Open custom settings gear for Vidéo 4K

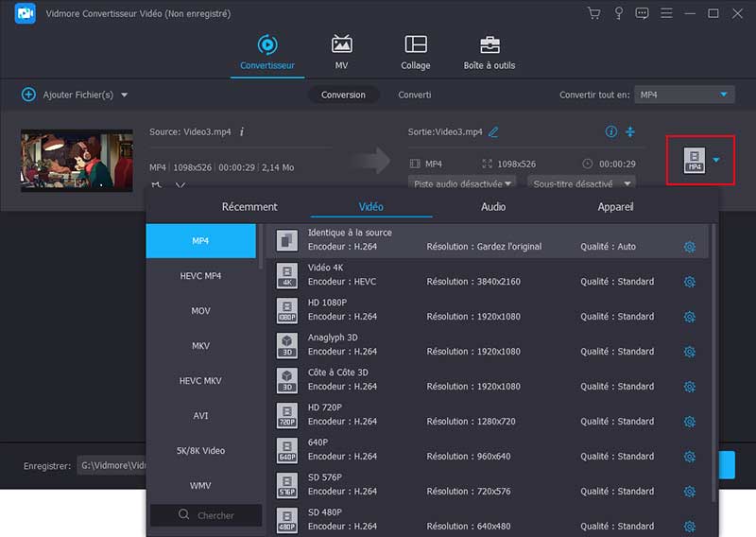pyautogui.click(x=689, y=282)
